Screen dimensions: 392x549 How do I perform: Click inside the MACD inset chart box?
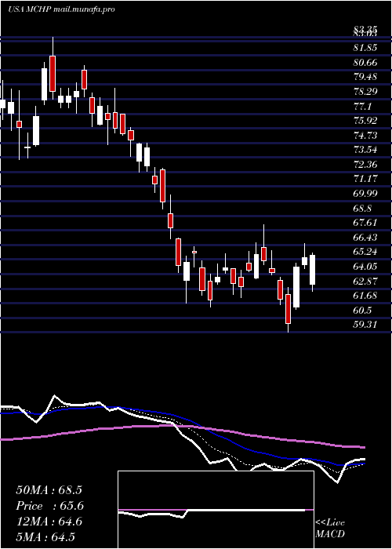216,510
